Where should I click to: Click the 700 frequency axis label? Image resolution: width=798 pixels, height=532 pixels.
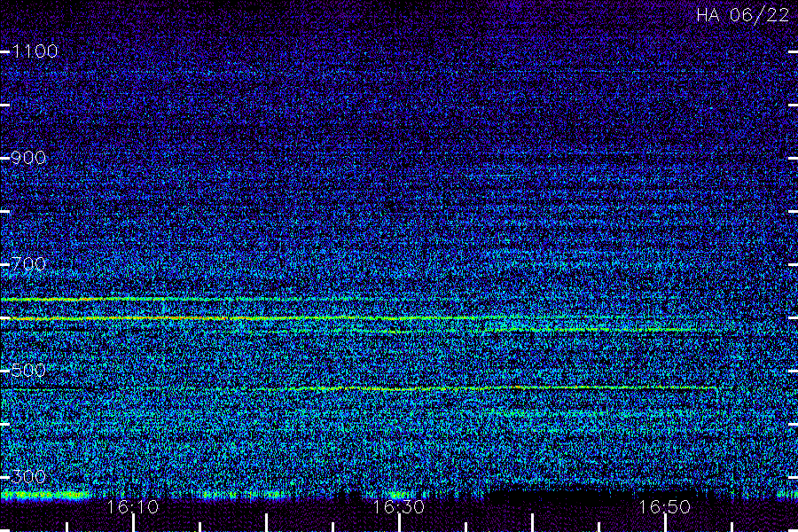29,264
